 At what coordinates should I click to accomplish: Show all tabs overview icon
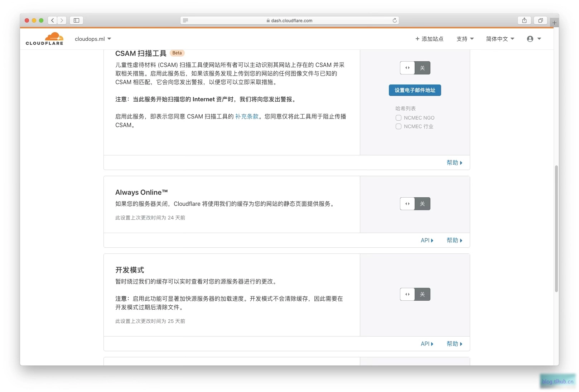click(541, 20)
